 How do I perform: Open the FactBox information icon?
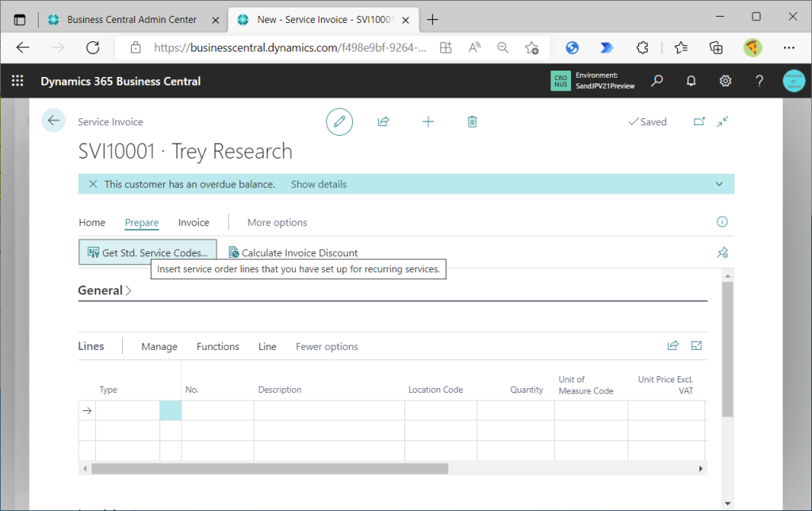tap(722, 222)
